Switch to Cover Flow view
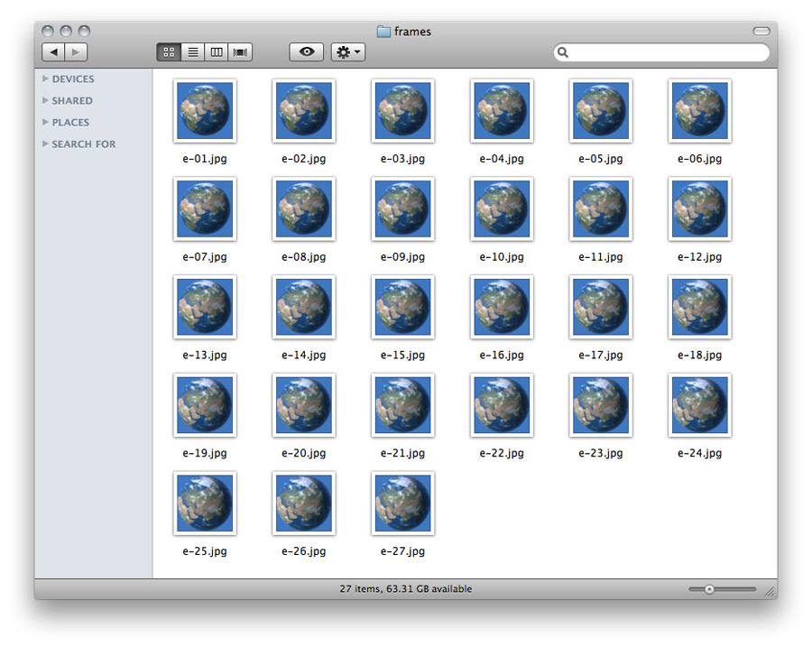The width and height of the screenshot is (812, 647). coord(240,52)
